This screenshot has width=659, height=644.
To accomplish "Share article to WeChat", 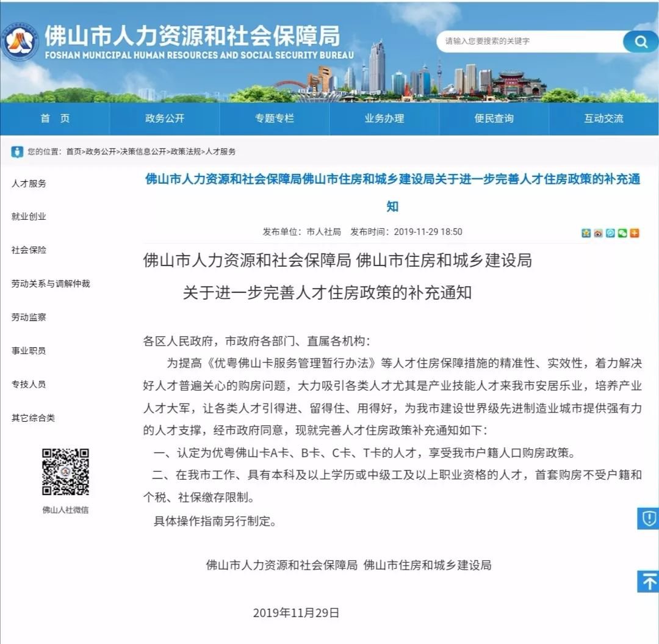I will pos(622,233).
